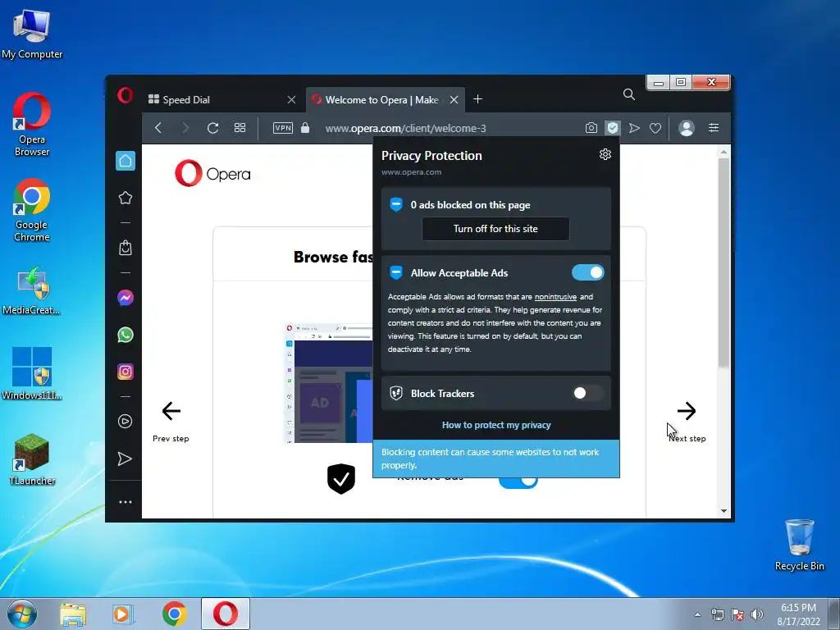Click the Opera logo on the page
Image resolution: width=840 pixels, height=630 pixels.
(x=212, y=174)
